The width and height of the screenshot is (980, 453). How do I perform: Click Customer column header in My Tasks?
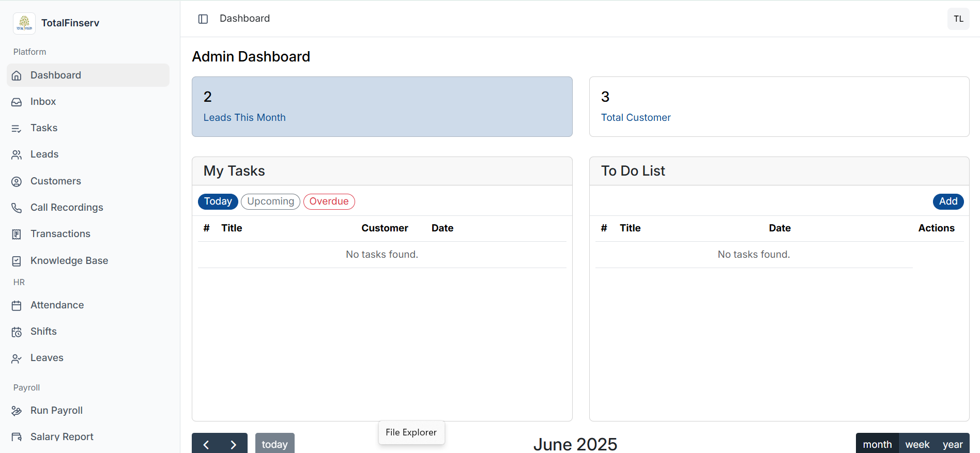(385, 228)
